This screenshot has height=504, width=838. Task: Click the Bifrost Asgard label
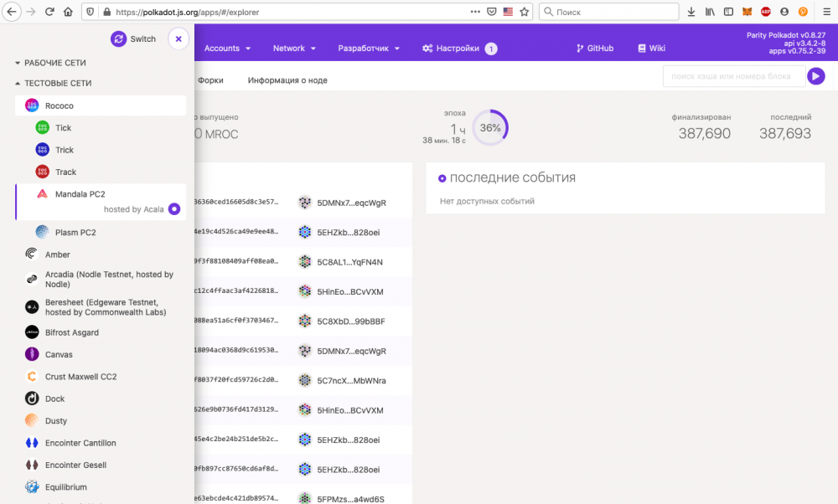71,332
